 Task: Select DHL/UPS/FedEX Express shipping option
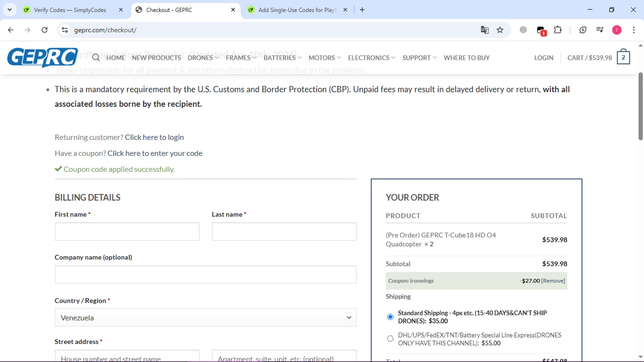tap(390, 339)
